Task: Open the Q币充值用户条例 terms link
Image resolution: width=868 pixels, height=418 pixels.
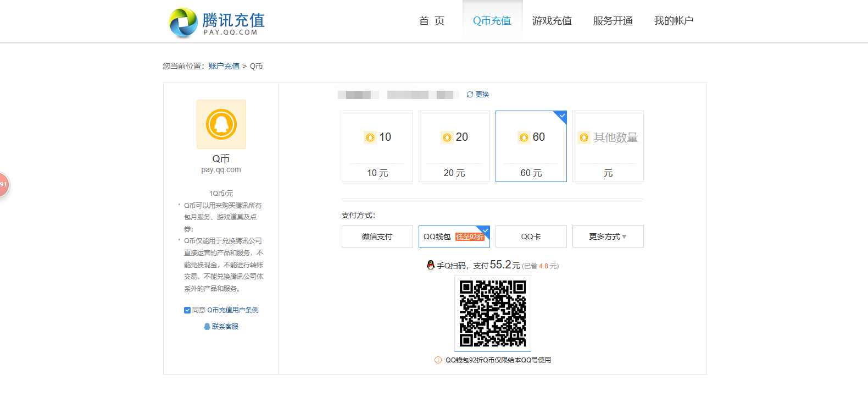Action: [233, 310]
